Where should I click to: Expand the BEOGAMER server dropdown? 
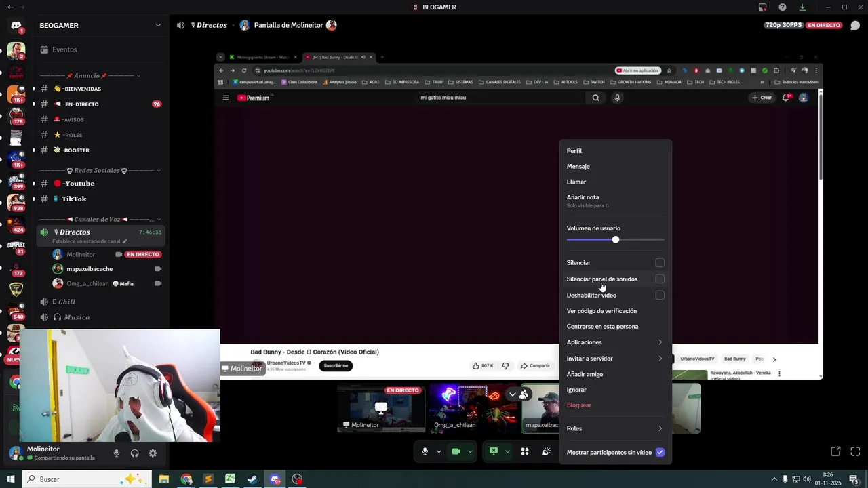click(x=158, y=25)
